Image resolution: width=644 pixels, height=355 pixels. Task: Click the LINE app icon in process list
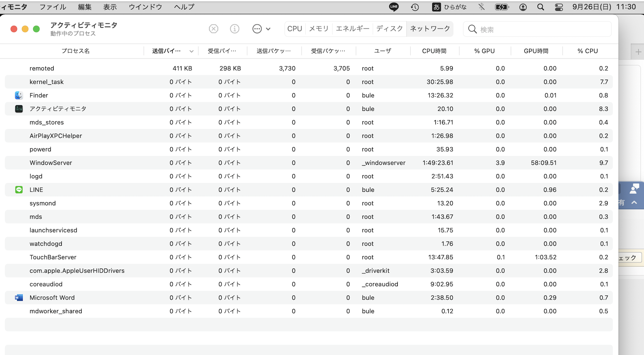click(x=19, y=190)
